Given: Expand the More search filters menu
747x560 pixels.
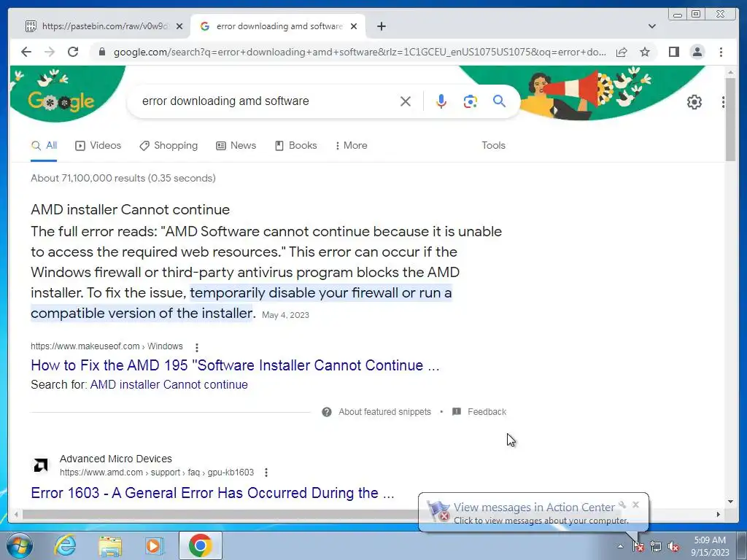Looking at the screenshot, I should click(351, 145).
